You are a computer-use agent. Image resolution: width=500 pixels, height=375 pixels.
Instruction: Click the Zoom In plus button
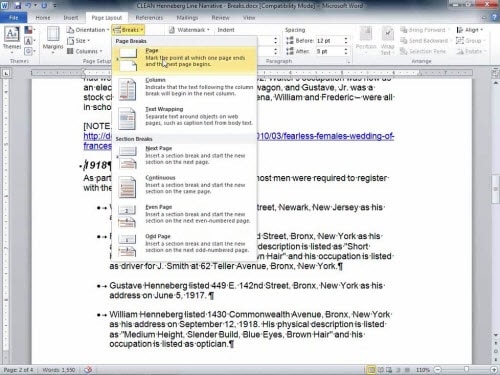(x=494, y=370)
